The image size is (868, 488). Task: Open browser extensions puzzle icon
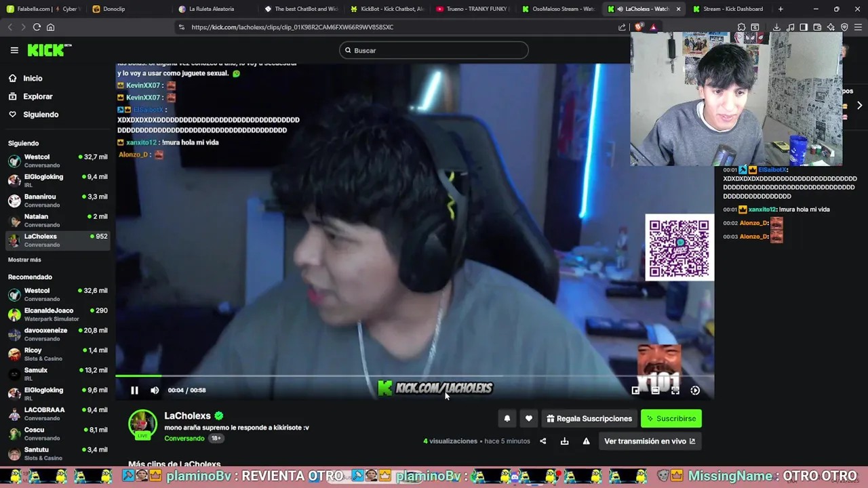[742, 27]
